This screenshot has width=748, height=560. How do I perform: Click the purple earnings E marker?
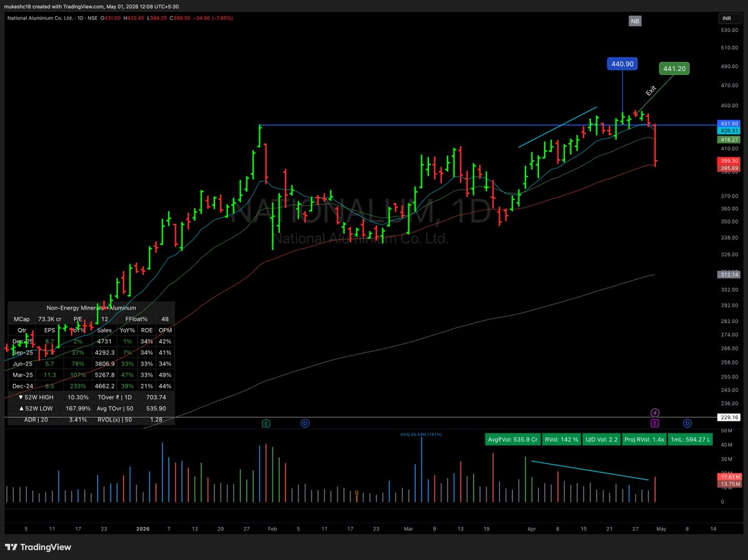(655, 423)
